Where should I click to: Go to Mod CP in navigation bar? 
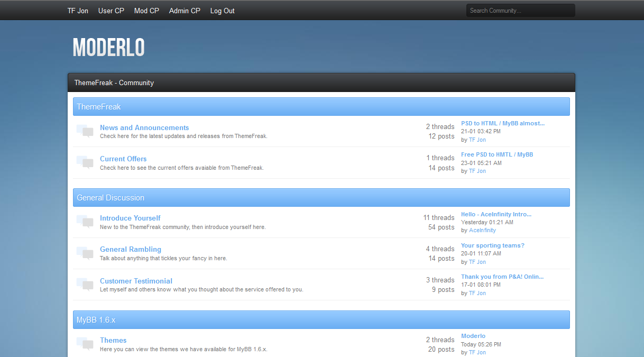(x=146, y=11)
